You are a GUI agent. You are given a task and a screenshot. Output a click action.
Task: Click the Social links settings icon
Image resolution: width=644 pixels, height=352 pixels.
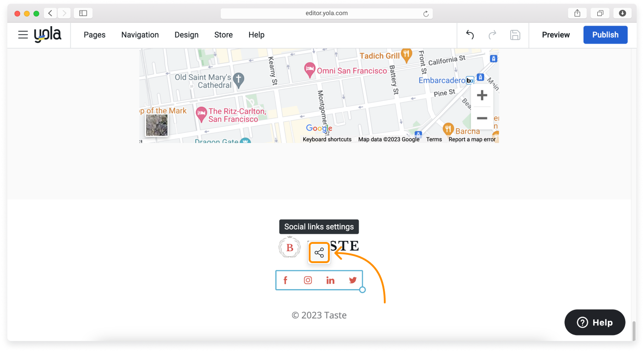[x=319, y=253]
